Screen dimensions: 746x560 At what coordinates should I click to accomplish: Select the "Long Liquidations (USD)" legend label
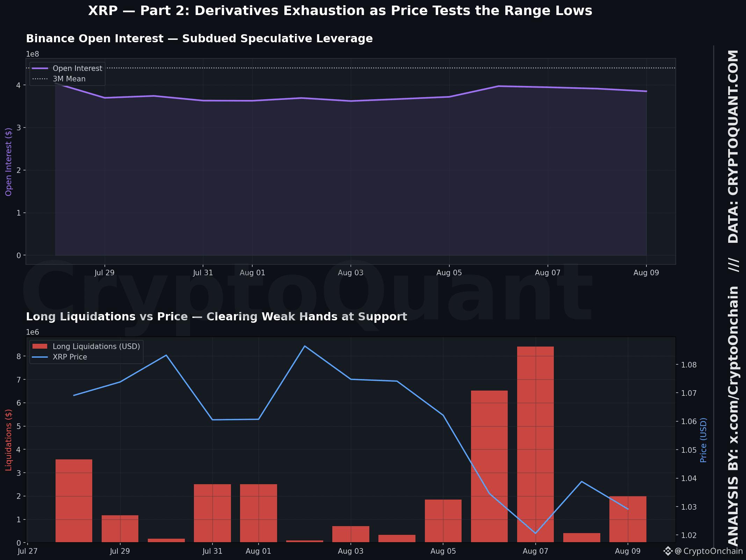[x=96, y=346]
